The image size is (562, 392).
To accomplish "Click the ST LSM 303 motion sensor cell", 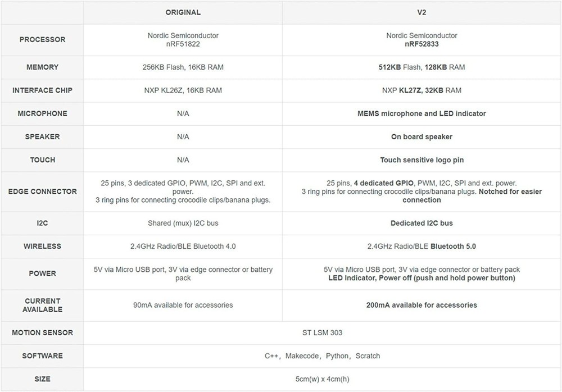I will pos(322,333).
